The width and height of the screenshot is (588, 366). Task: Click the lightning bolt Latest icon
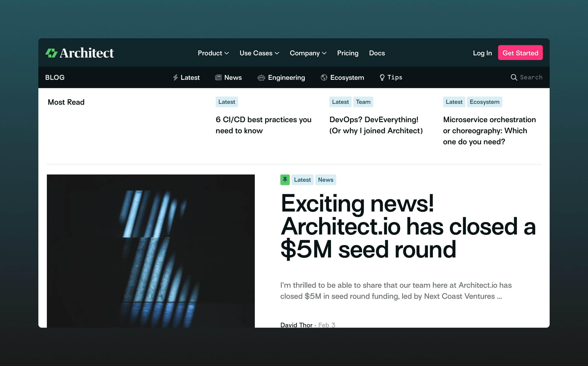[176, 77]
